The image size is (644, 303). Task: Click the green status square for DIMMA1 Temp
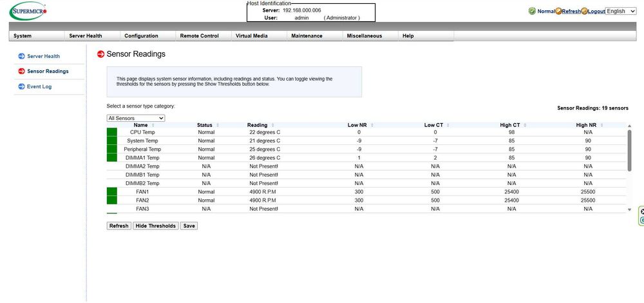click(111, 157)
